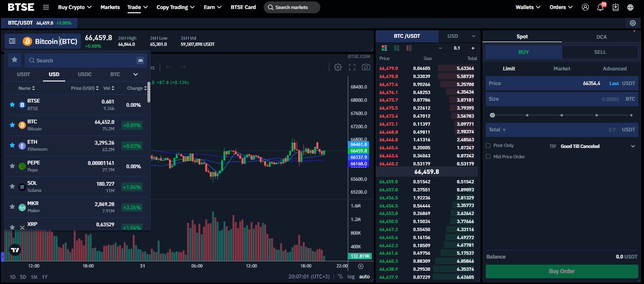This screenshot has width=644, height=284.
Task: Set chart range to 1Y
Action: click(x=44, y=277)
